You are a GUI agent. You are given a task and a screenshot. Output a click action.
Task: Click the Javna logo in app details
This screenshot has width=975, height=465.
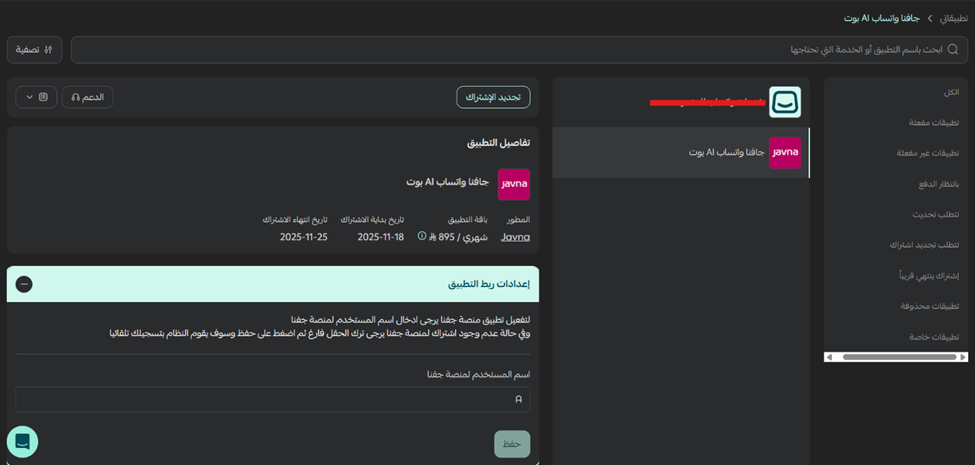(514, 184)
